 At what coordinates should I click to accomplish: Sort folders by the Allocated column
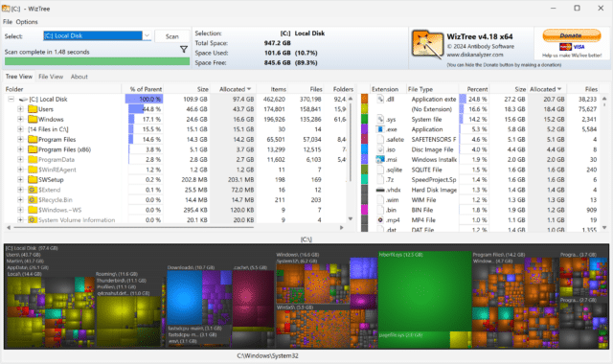[235, 89]
